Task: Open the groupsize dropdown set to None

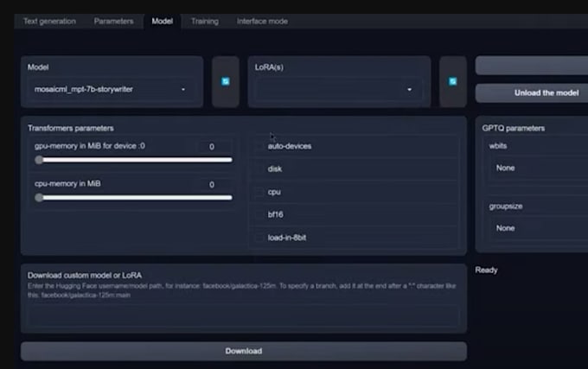Action: click(x=540, y=228)
